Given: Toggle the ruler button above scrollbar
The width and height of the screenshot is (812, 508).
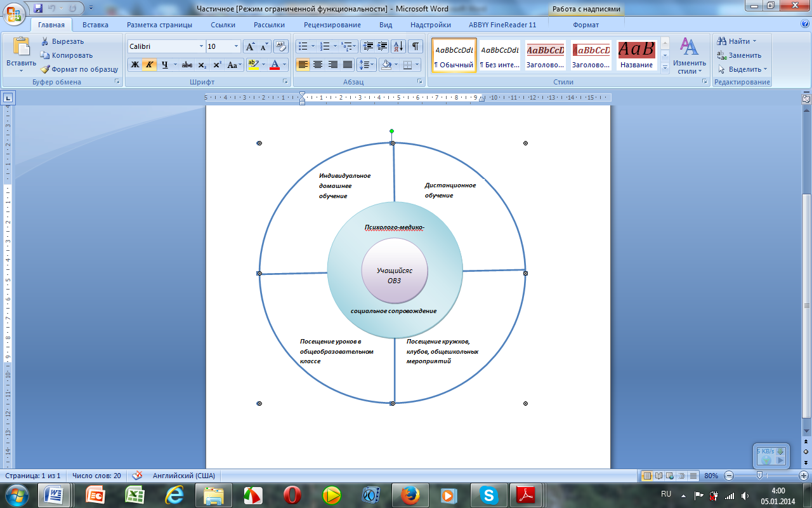Looking at the screenshot, I should pos(806,98).
